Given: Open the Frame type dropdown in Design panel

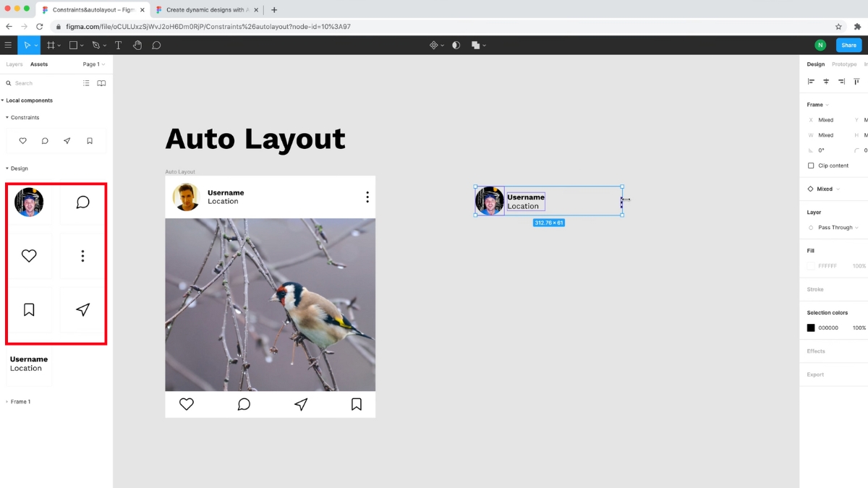Looking at the screenshot, I should (x=818, y=105).
